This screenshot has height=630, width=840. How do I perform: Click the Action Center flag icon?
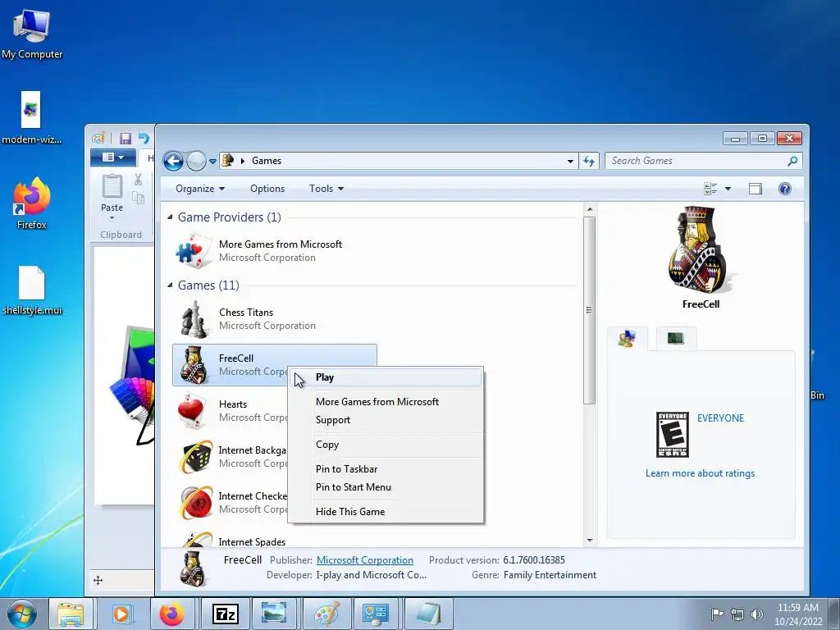[717, 614]
